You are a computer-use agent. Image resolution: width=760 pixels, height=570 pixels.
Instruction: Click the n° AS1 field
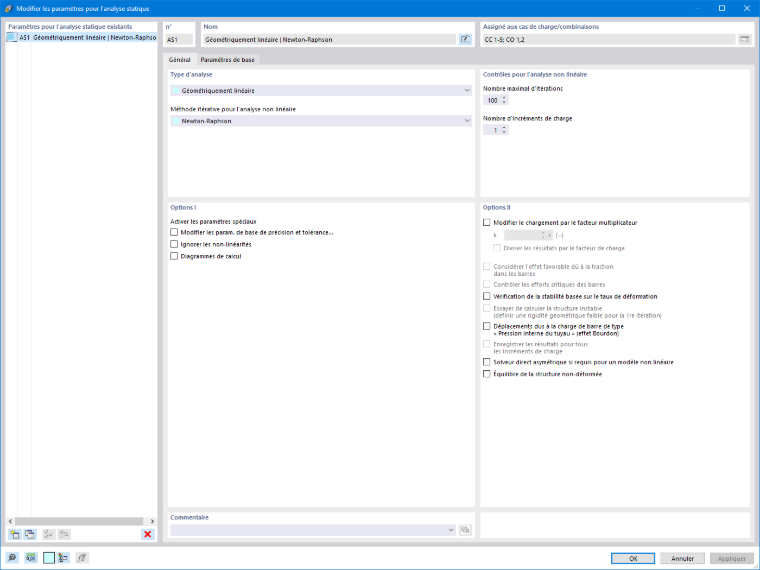179,39
